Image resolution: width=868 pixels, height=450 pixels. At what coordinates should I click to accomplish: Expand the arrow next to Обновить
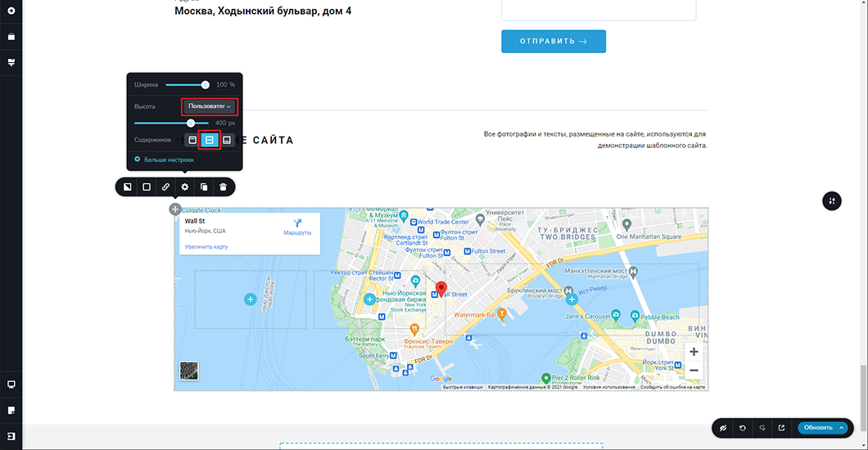pos(842,428)
